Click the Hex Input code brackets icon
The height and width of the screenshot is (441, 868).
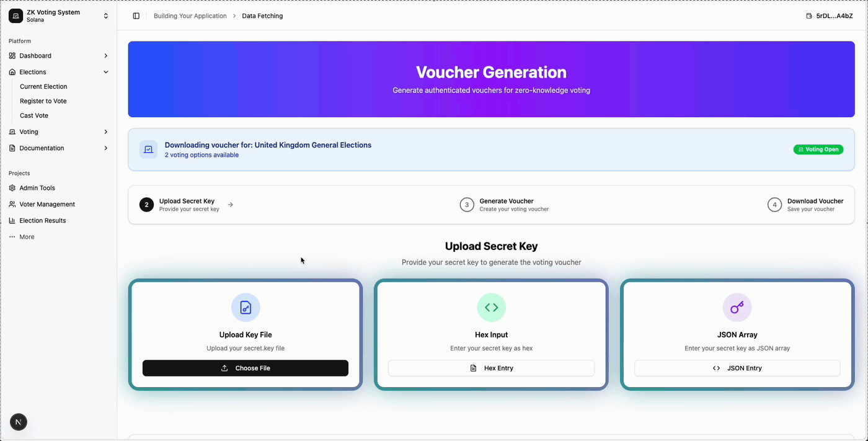(491, 308)
